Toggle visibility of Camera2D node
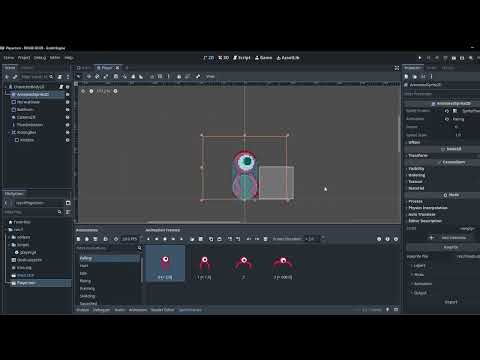 click(x=68, y=117)
